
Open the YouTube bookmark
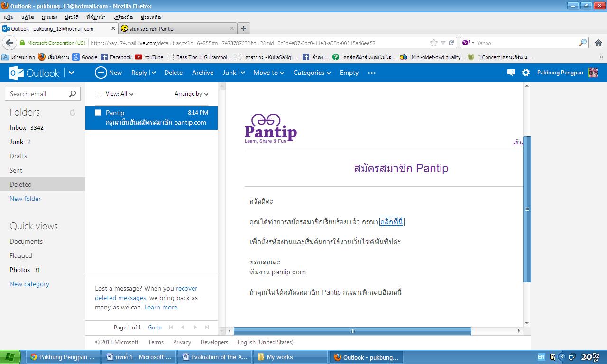pyautogui.click(x=149, y=57)
